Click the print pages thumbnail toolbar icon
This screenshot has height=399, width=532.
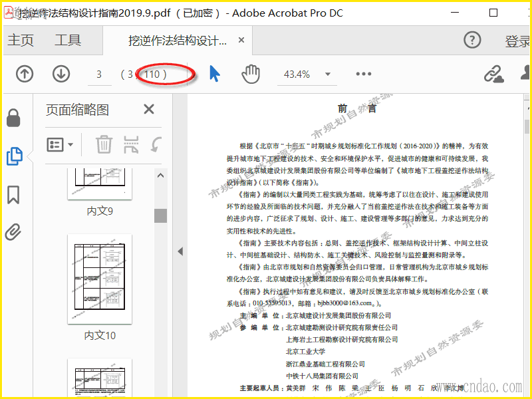[x=131, y=144]
